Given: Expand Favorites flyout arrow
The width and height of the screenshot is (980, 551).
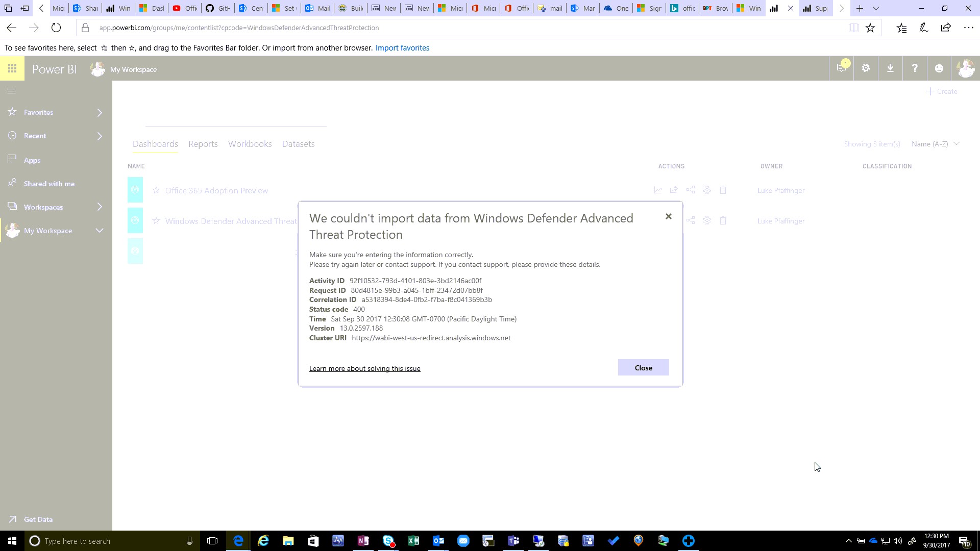Looking at the screenshot, I should [100, 112].
